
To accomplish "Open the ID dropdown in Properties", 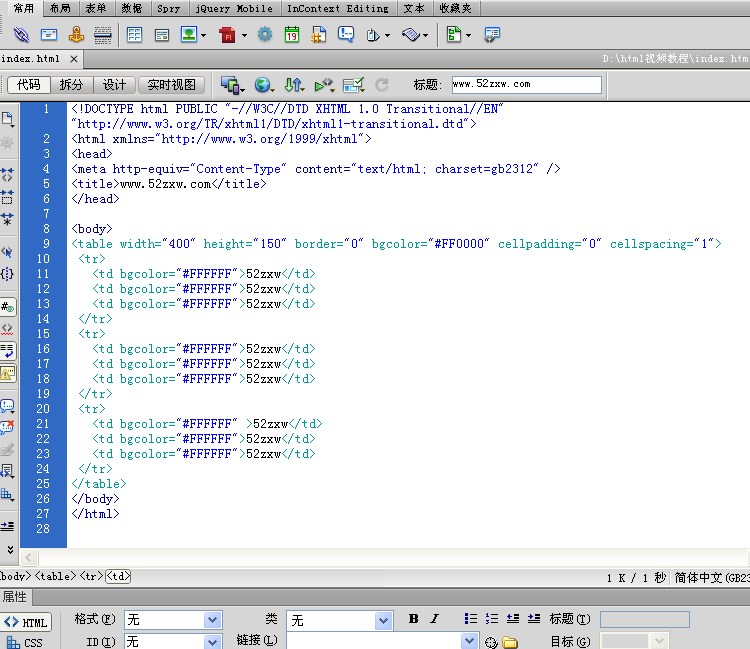I will point(212,642).
